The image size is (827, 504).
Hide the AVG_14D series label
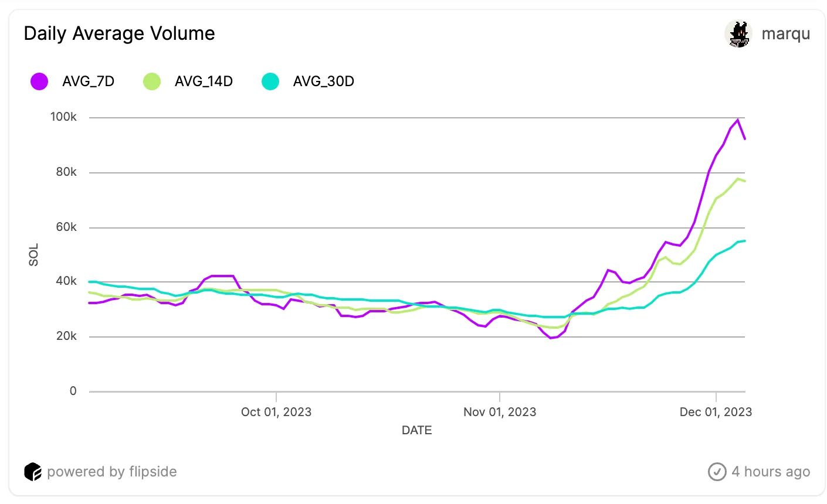[x=204, y=81]
